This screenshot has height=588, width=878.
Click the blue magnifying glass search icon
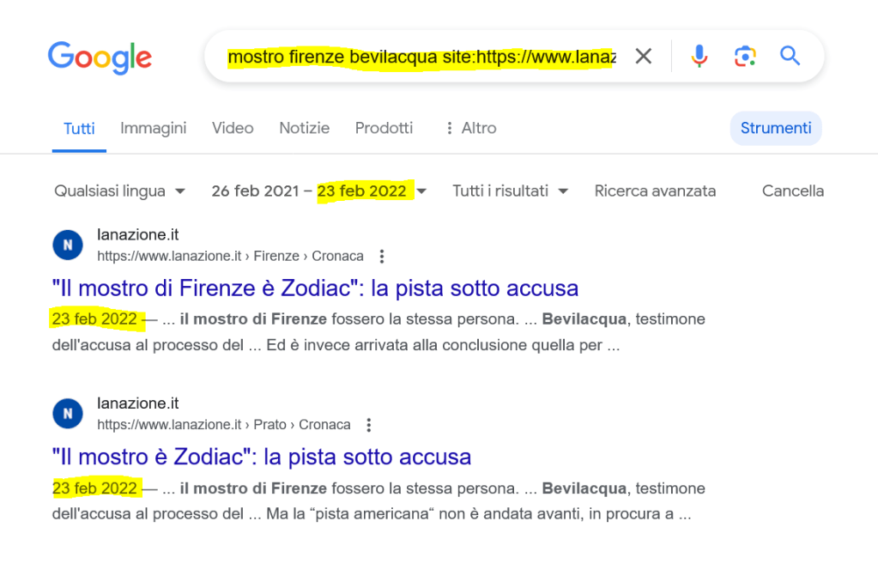(790, 57)
